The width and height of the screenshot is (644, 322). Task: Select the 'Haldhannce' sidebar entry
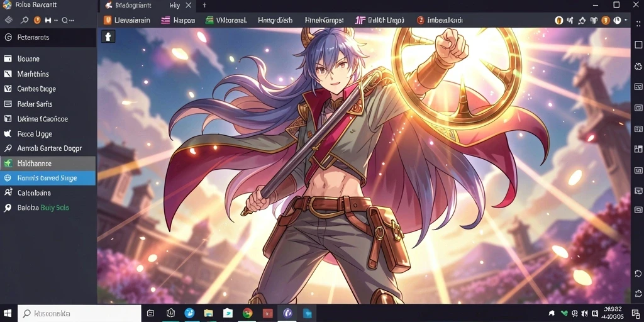[48, 164]
